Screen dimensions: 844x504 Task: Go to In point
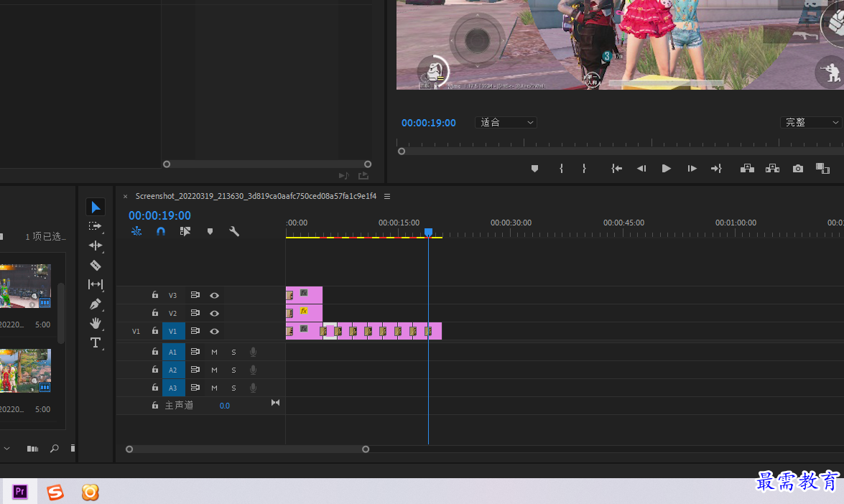(617, 169)
